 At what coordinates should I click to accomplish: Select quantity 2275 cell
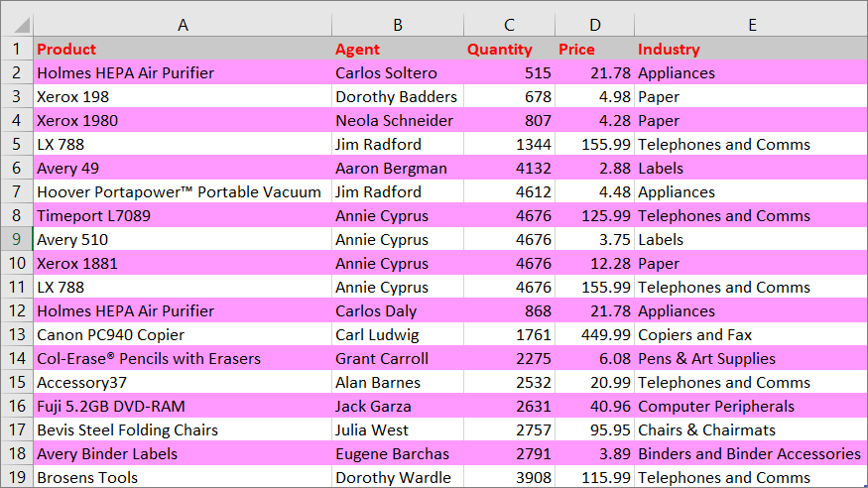coord(509,358)
